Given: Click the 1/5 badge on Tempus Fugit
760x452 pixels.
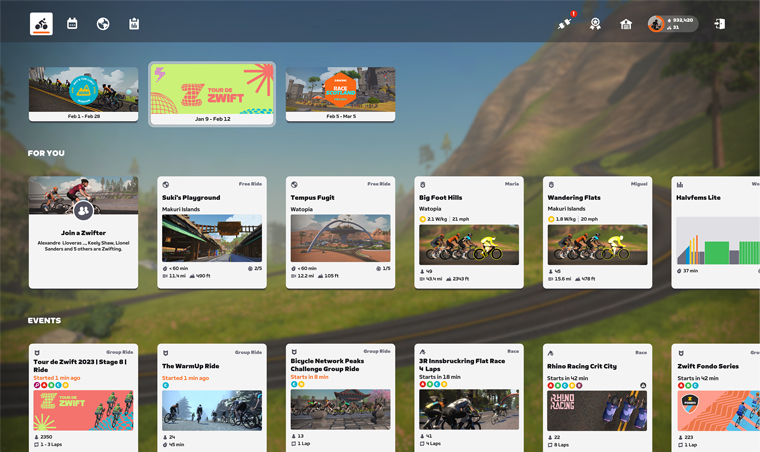Looking at the screenshot, I should tap(383, 268).
